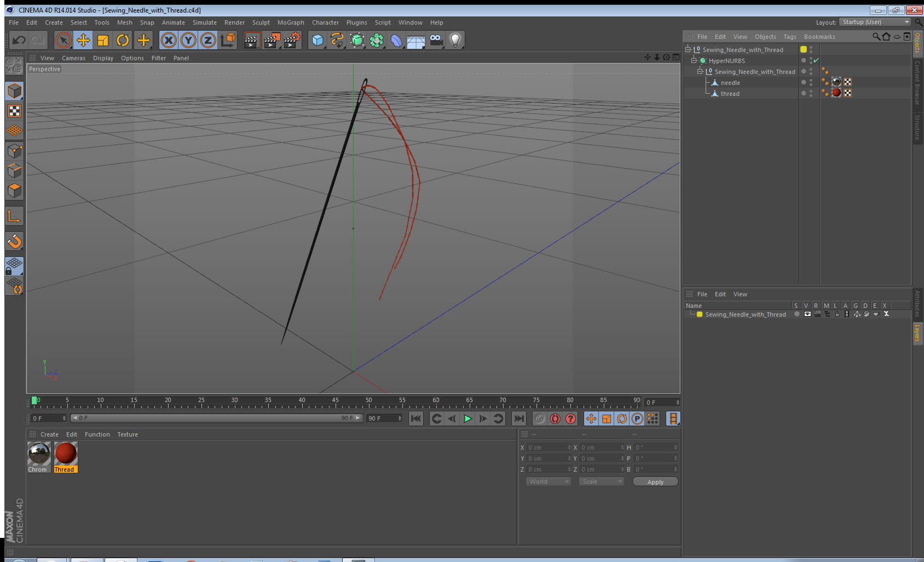
Task: Open the Layout Startup dropdown
Action: click(x=875, y=22)
